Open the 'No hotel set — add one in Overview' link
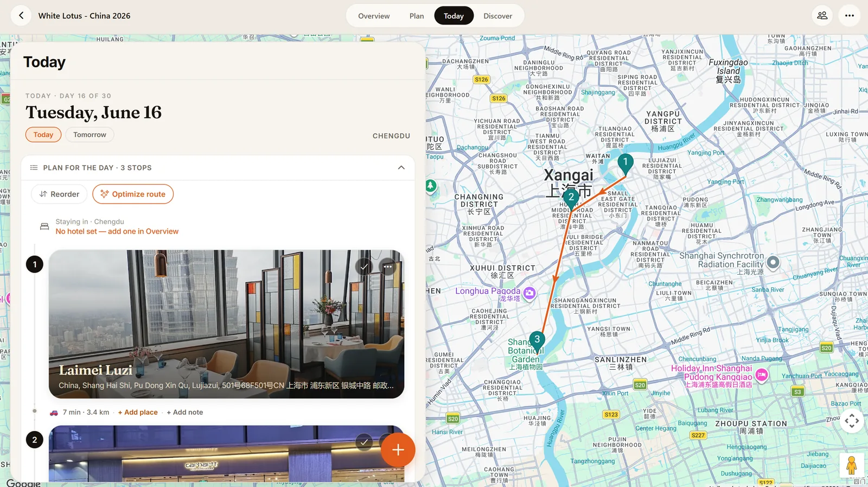This screenshot has height=487, width=868. click(x=117, y=231)
